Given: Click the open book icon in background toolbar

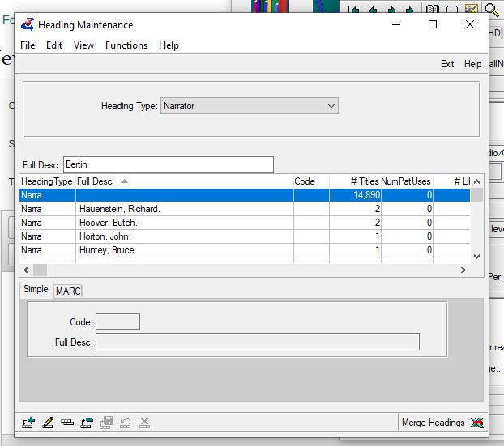Looking at the screenshot, I should [x=432, y=10].
